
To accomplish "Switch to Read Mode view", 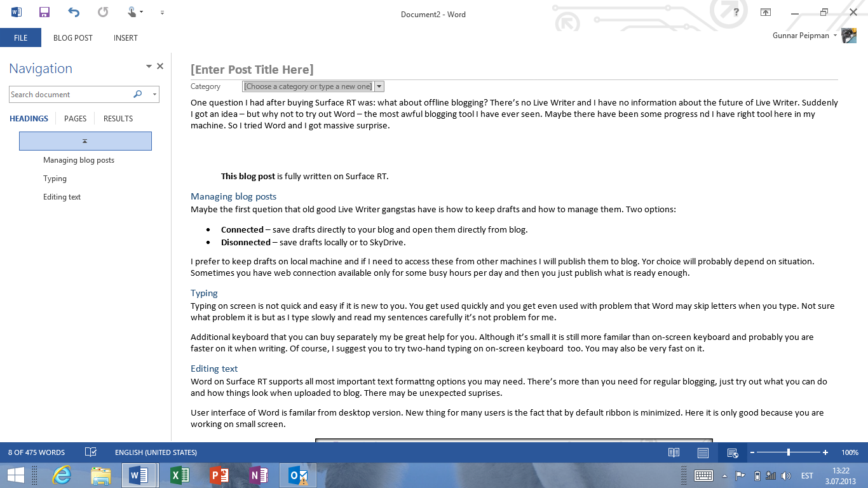I will pos(674,452).
